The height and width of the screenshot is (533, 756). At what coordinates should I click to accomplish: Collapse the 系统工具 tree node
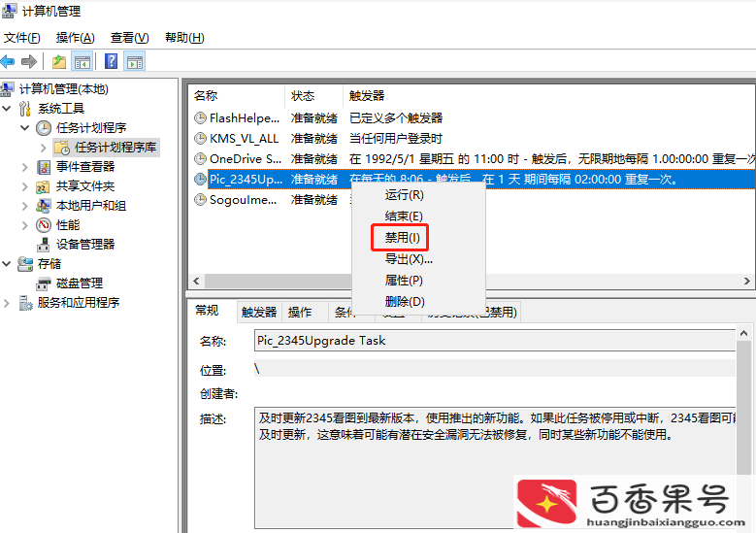7,109
